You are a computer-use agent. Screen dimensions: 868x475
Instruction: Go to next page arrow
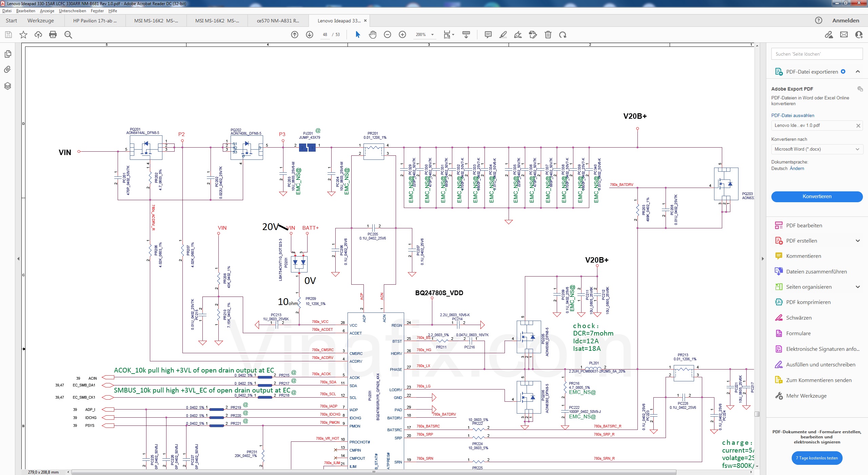[x=310, y=35]
